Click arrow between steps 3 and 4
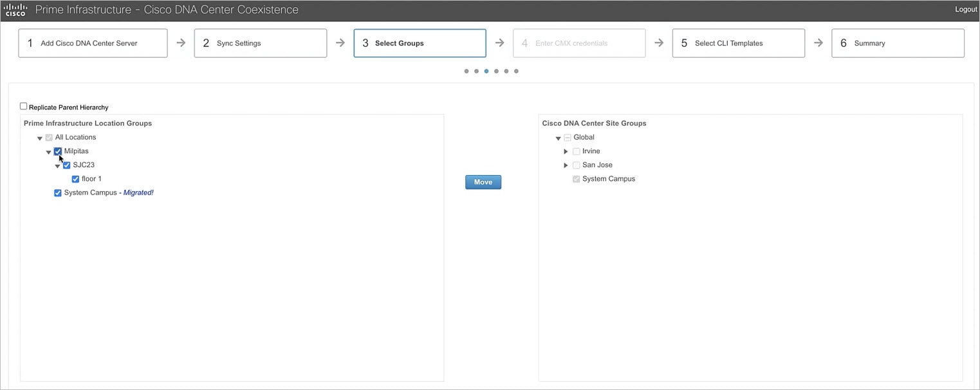 500,43
